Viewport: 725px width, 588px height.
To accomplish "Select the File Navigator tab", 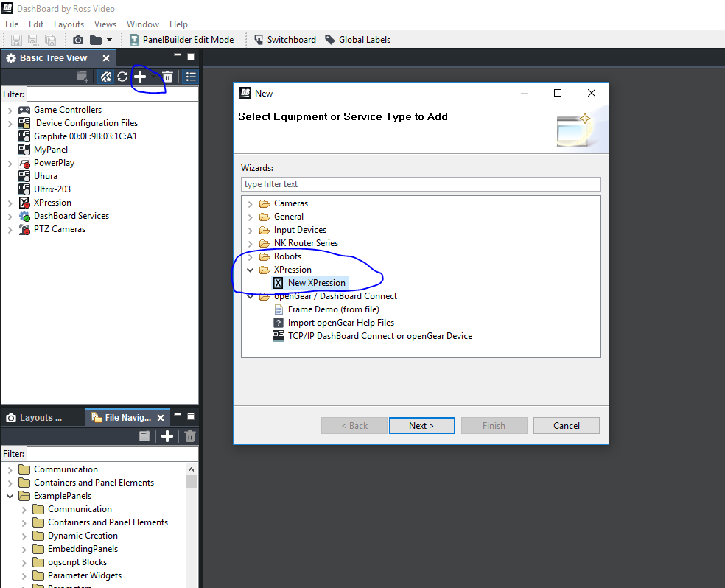I will click(x=127, y=418).
